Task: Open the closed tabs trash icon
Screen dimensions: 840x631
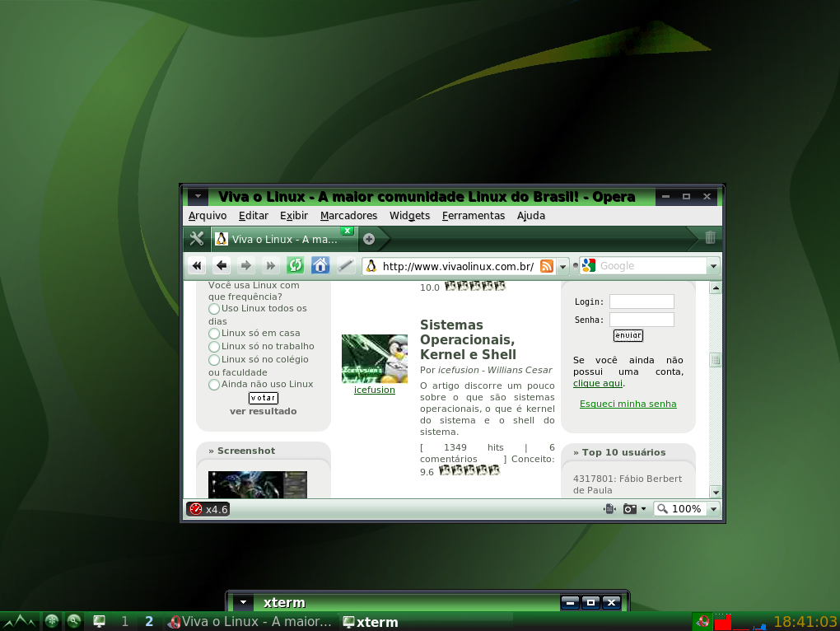Action: coord(711,237)
